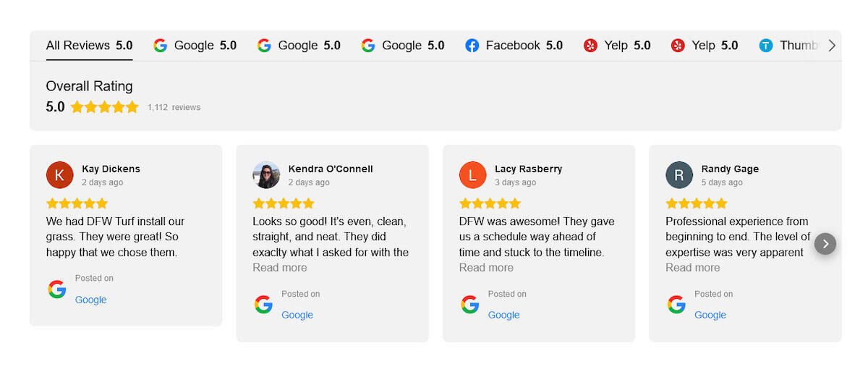Select the All Reviews tab
Viewport: 868px width, 372px height.
click(89, 46)
